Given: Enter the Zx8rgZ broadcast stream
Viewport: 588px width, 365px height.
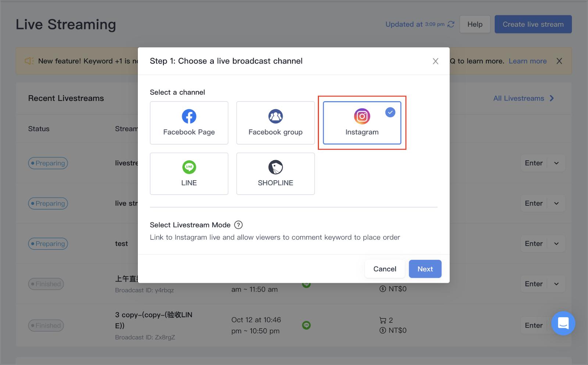Looking at the screenshot, I should (x=534, y=325).
